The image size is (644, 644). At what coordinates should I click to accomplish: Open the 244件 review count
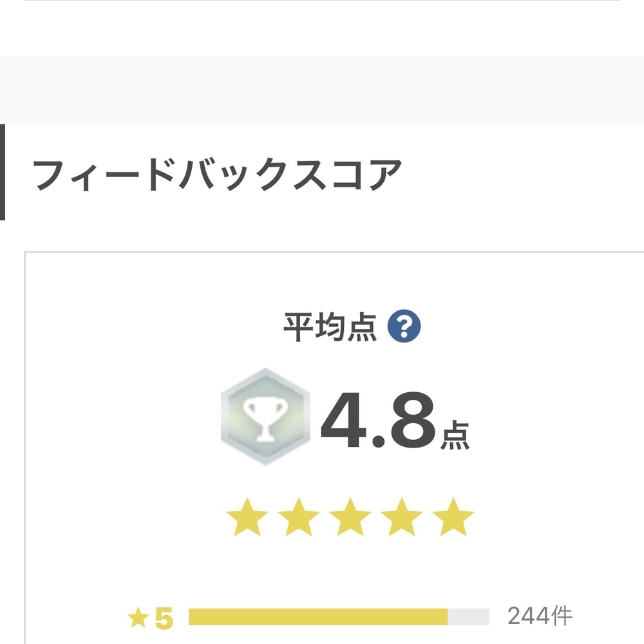click(x=540, y=616)
